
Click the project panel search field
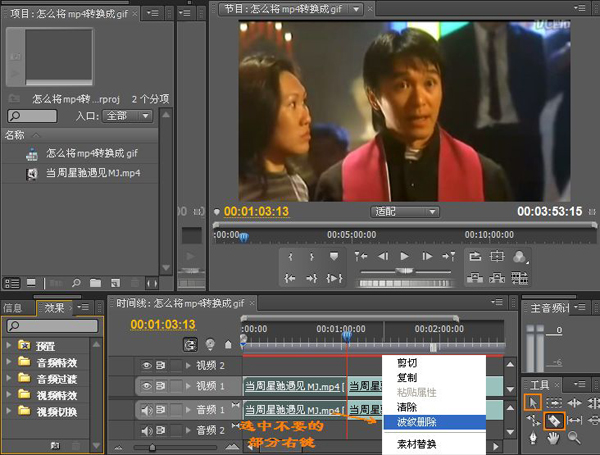(x=33, y=116)
